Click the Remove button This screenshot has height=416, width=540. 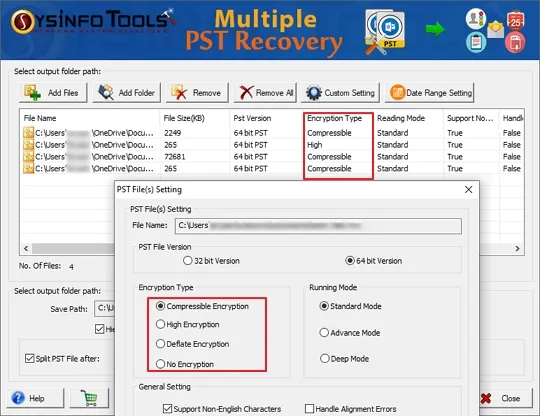pyautogui.click(x=197, y=93)
